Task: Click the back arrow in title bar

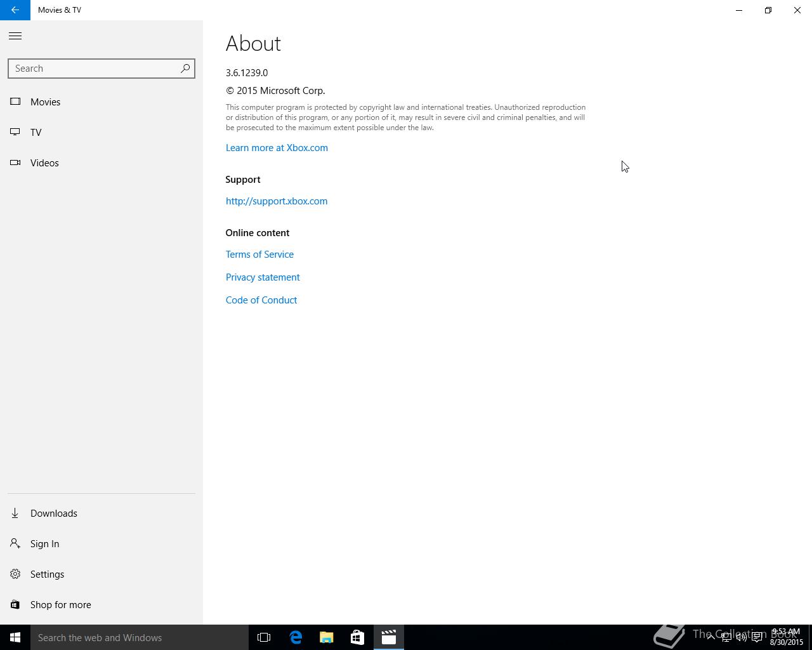Action: pyautogui.click(x=15, y=10)
